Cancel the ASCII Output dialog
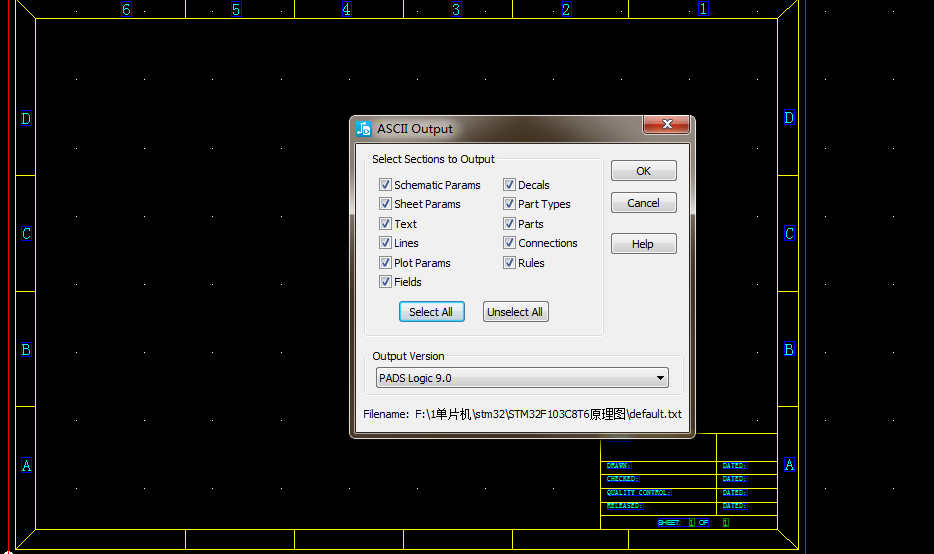Viewport: 934px width, 554px height. (x=643, y=203)
